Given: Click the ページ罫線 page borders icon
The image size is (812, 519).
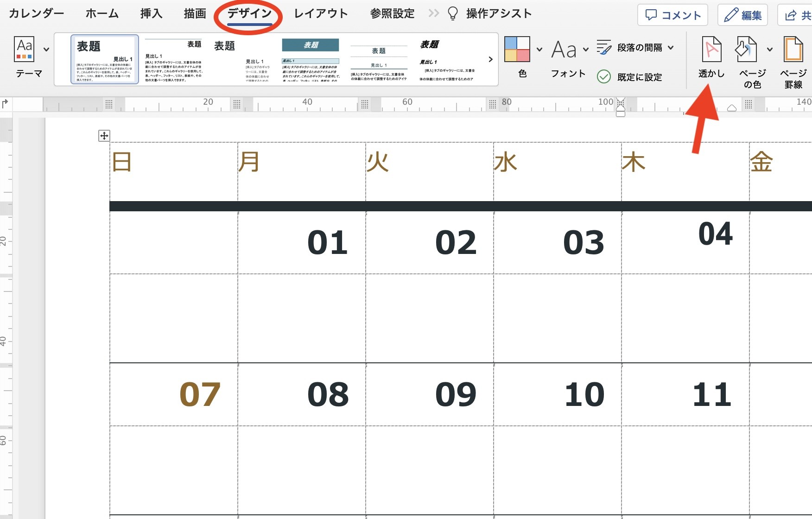Looking at the screenshot, I should coord(793,49).
